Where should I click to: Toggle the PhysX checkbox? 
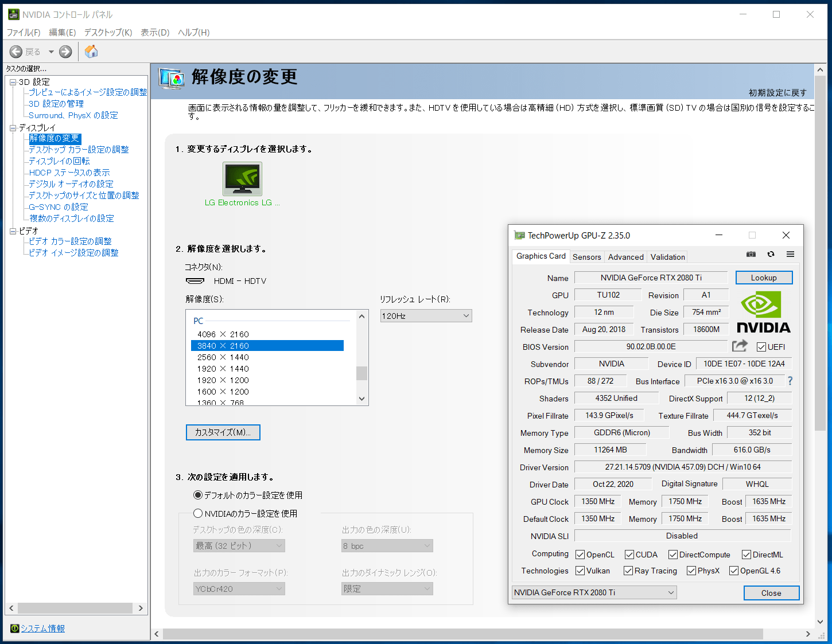tap(691, 571)
